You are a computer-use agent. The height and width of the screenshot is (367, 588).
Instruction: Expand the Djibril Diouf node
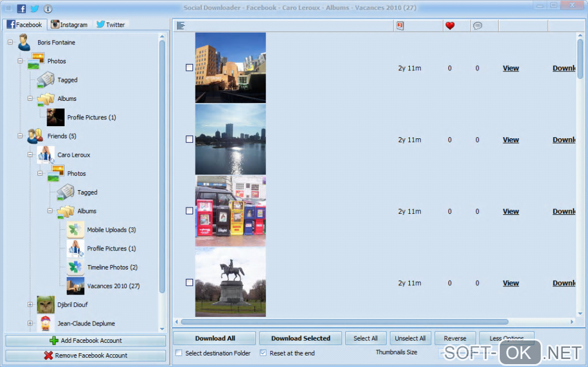tap(30, 305)
